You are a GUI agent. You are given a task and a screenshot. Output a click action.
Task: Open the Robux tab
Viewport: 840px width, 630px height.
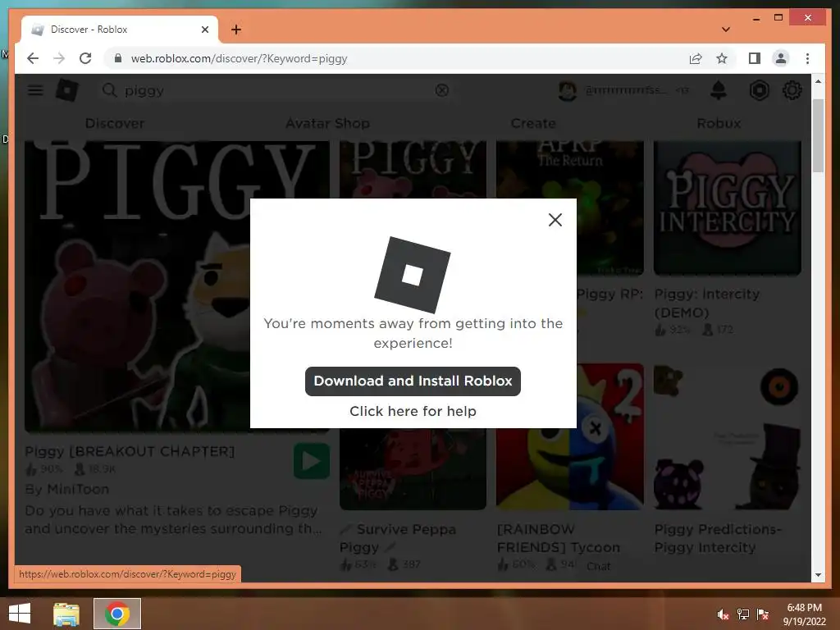click(x=719, y=123)
